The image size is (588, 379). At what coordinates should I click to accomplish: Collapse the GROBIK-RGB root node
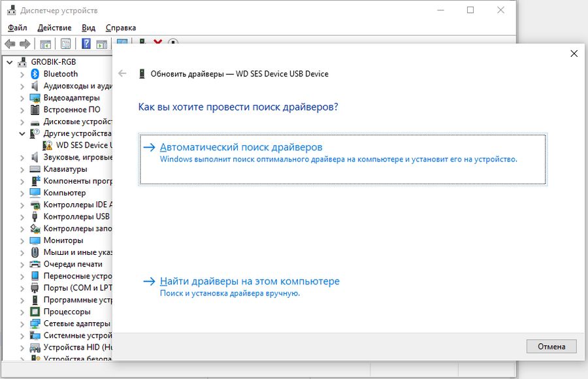pos(10,62)
